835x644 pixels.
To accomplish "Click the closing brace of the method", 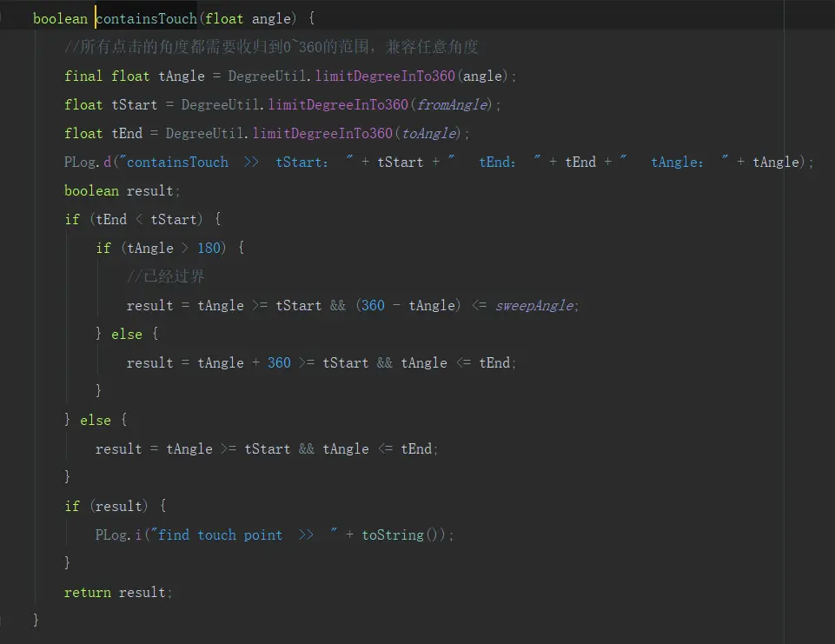I will coord(36,620).
